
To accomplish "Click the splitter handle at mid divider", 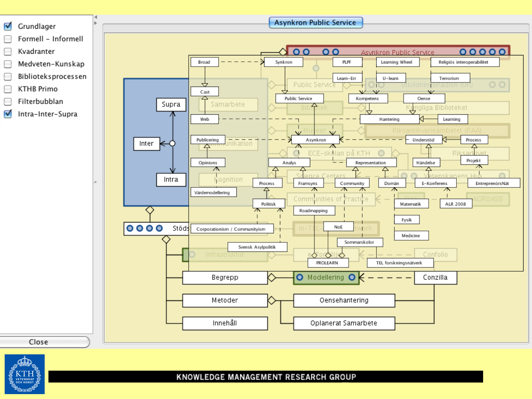I will [96, 182].
